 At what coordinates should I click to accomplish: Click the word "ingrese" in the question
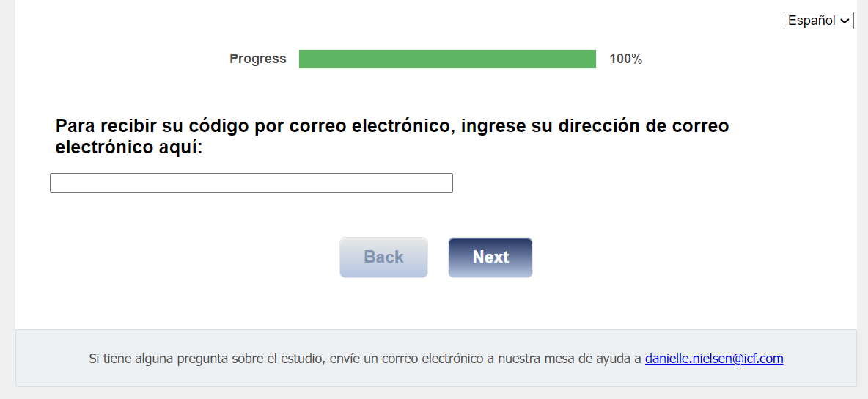(x=493, y=126)
